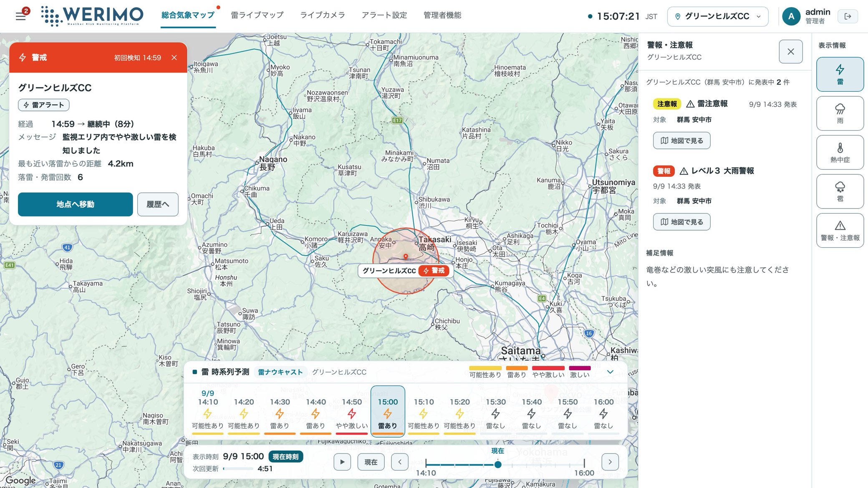Click the 雷ナウキャスト tag

[280, 372]
